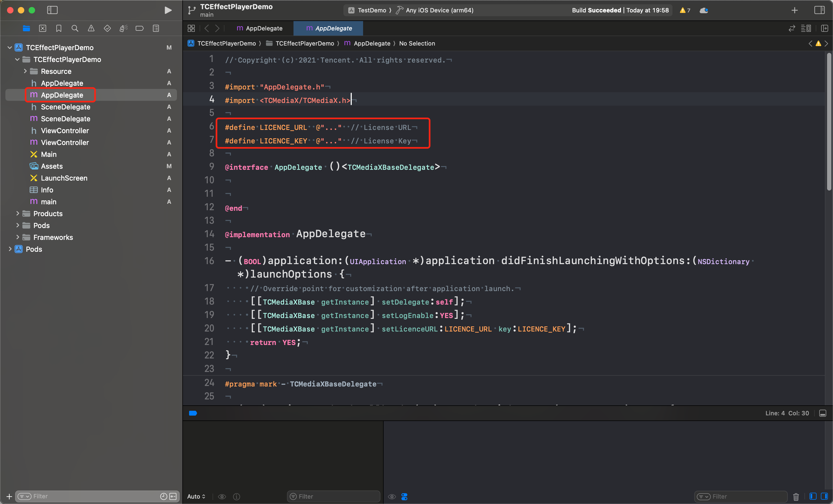Image resolution: width=833 pixels, height=504 pixels.
Task: Switch to the first AppDelegate tab
Action: 260,28
